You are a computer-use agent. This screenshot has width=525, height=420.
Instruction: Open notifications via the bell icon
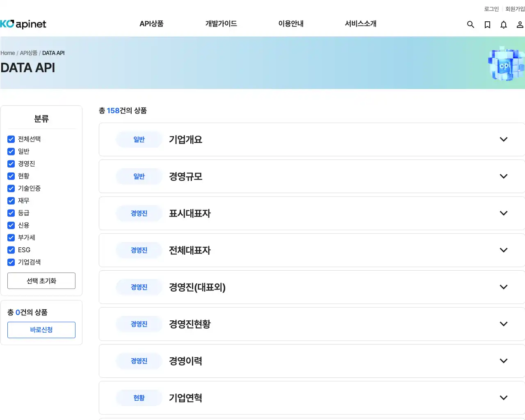[504, 25]
